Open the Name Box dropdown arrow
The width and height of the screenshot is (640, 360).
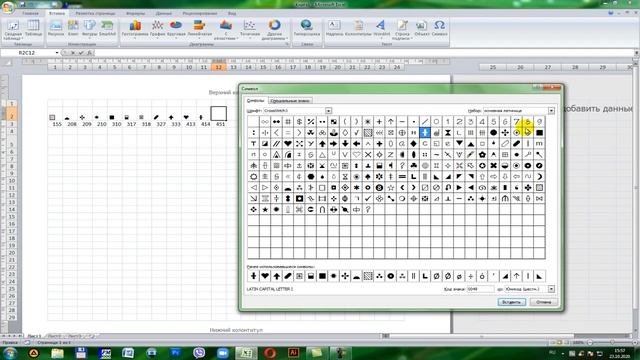pyautogui.click(x=57, y=53)
